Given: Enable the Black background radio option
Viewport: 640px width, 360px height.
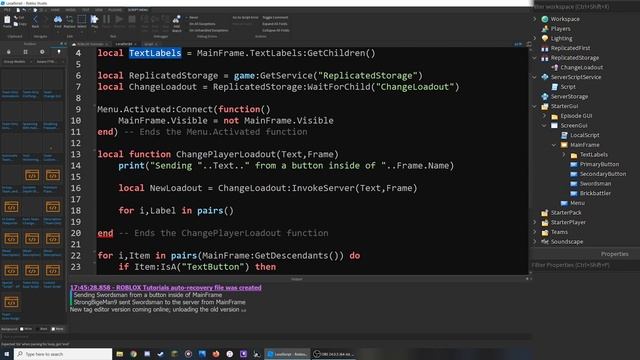Looking at the screenshot, I should click(x=38, y=329).
